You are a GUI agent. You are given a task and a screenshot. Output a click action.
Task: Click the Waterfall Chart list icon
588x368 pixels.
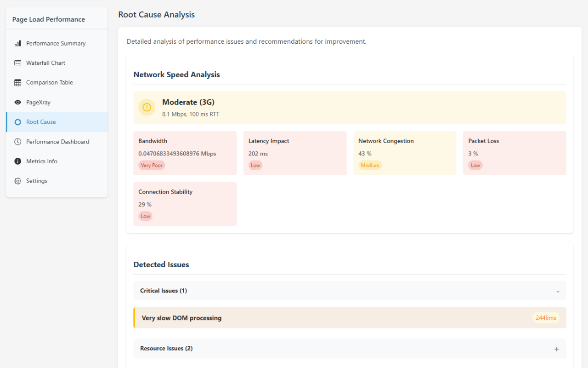(18, 63)
